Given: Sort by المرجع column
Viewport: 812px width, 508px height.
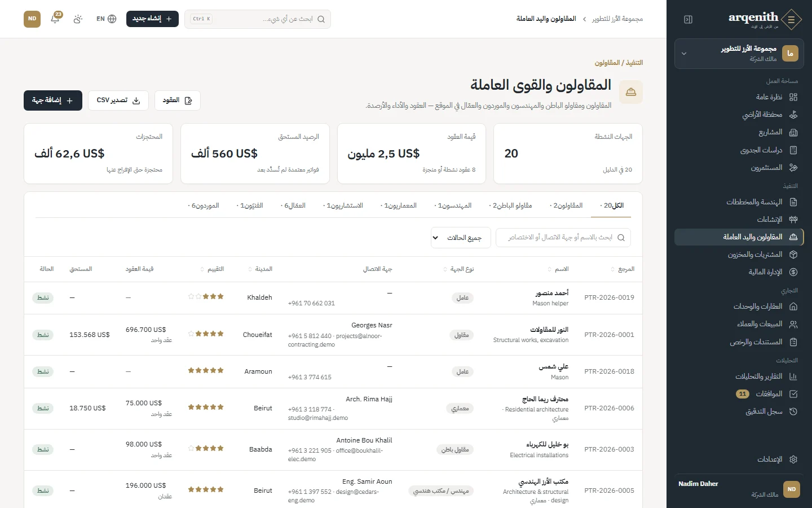Looking at the screenshot, I should tap(623, 269).
